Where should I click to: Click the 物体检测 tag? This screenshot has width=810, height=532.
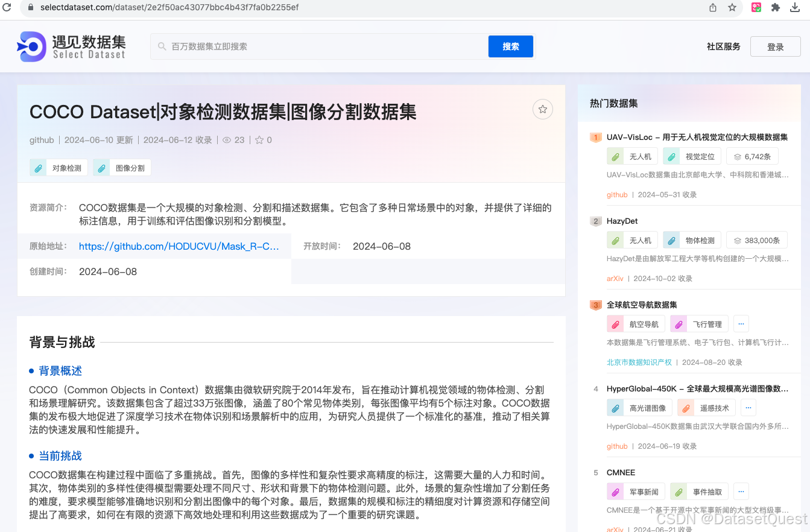pyautogui.click(x=692, y=240)
